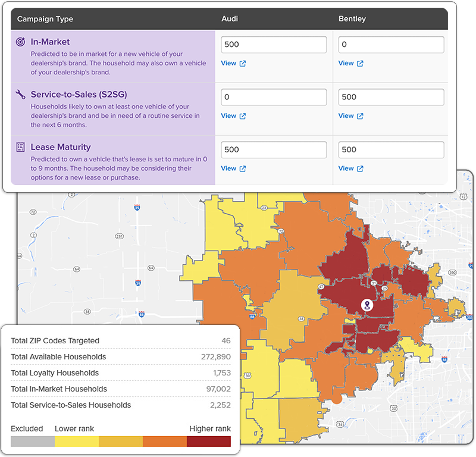Click the Bentley column header
Viewport: 476px width, 457px height.
[352, 19]
